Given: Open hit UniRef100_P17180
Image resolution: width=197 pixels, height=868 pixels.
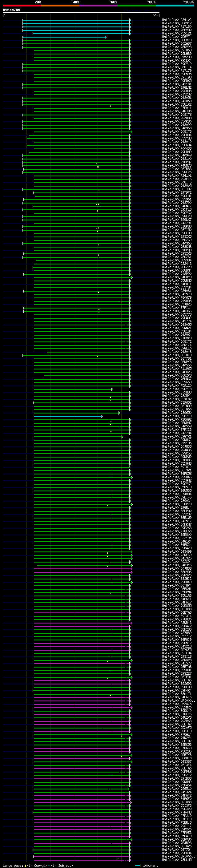Looking at the screenshot, I should (177, 26).
